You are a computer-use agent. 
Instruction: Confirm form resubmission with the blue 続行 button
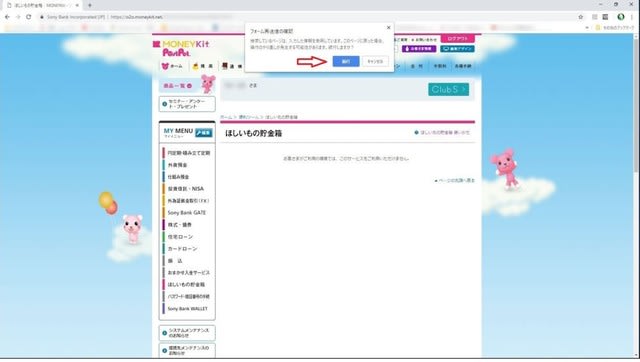point(346,61)
